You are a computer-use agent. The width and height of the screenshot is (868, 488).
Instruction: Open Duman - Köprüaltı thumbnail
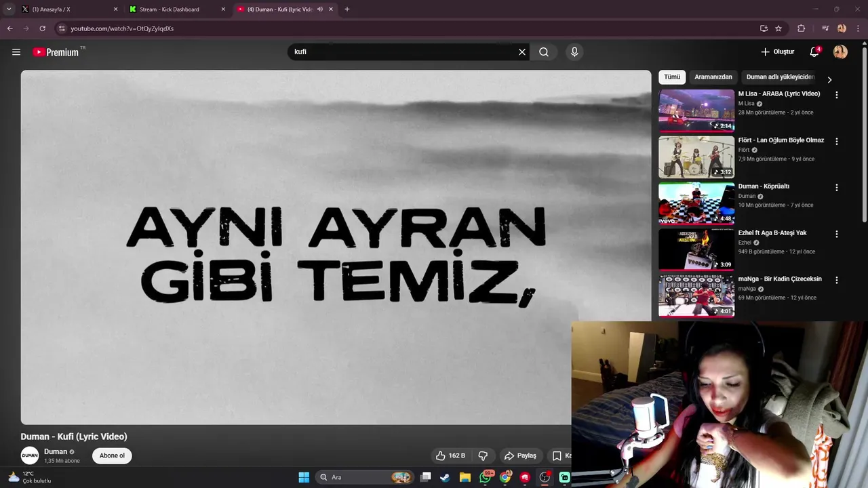tap(696, 203)
